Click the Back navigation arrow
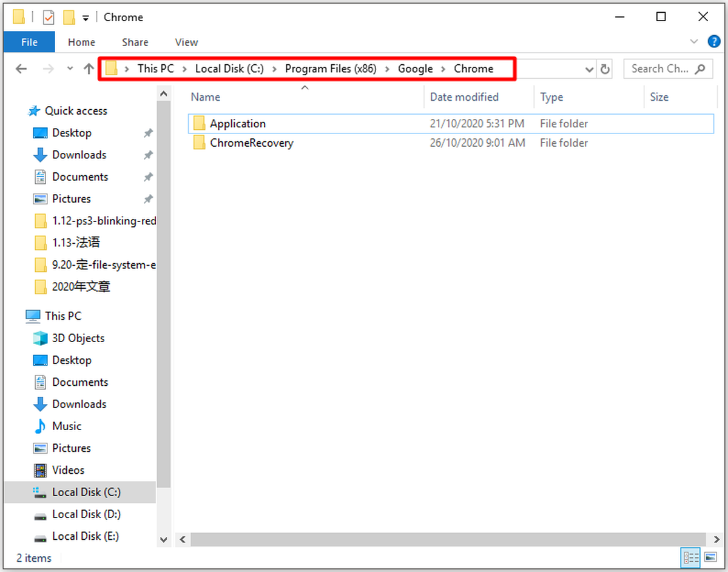Image resolution: width=728 pixels, height=572 pixels. point(21,69)
